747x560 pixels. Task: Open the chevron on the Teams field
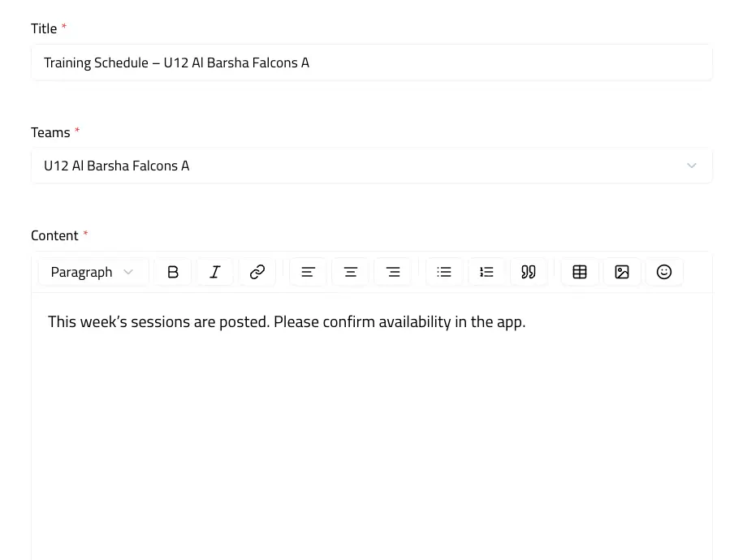(x=692, y=166)
